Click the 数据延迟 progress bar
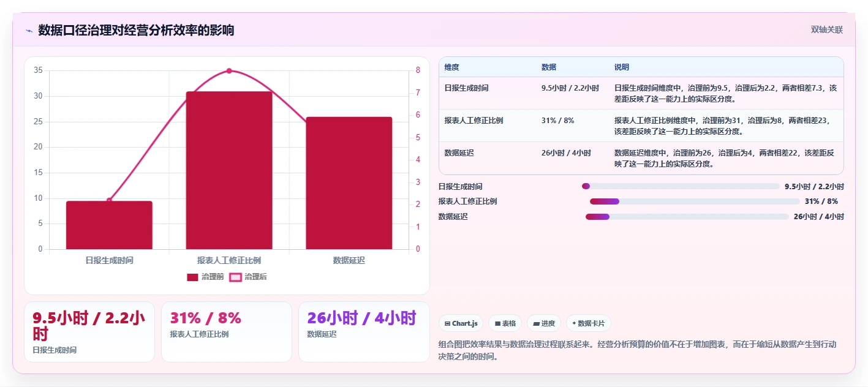This screenshot has width=868, height=387. coord(687,217)
